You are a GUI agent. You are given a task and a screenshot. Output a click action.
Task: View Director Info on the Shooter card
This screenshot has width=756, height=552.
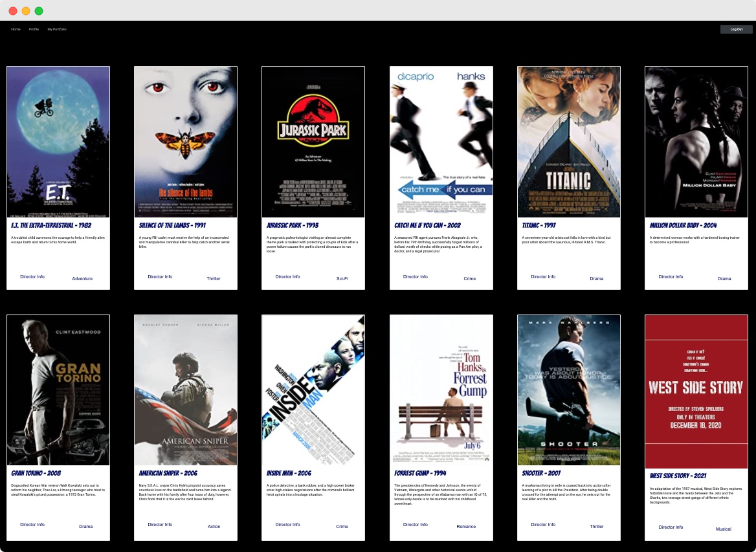tap(544, 525)
